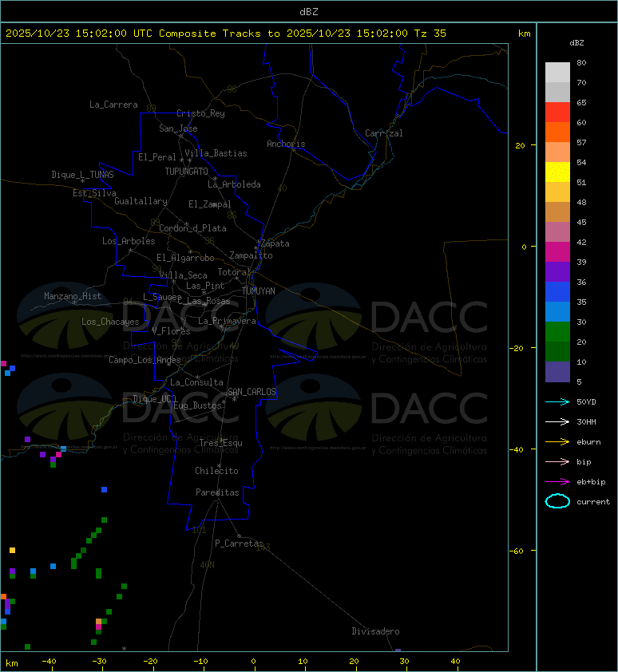Screen dimensions: 618x672
Task: Click the lone yellow radar echo cell
Action: 12,550
